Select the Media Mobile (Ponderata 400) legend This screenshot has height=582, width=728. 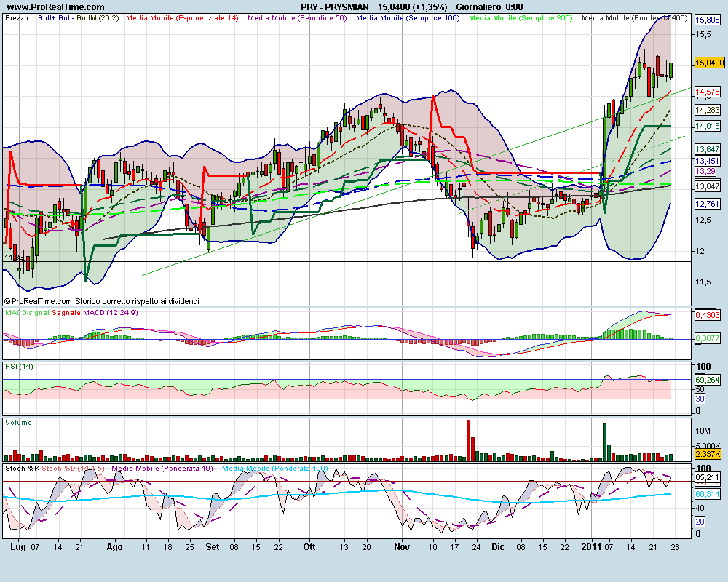634,18
